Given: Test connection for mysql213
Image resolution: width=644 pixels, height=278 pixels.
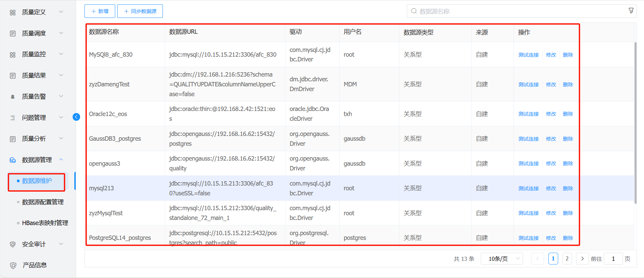Looking at the screenshot, I should [528, 189].
